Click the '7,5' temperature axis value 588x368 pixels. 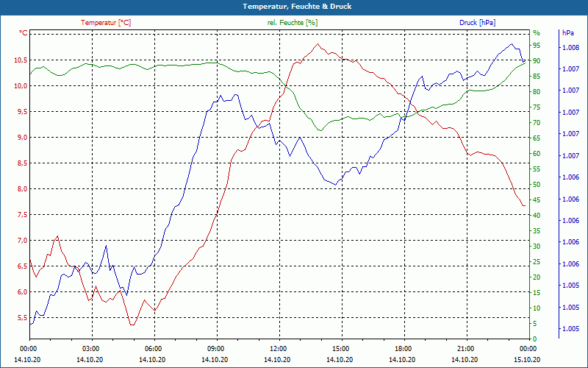pos(23,215)
